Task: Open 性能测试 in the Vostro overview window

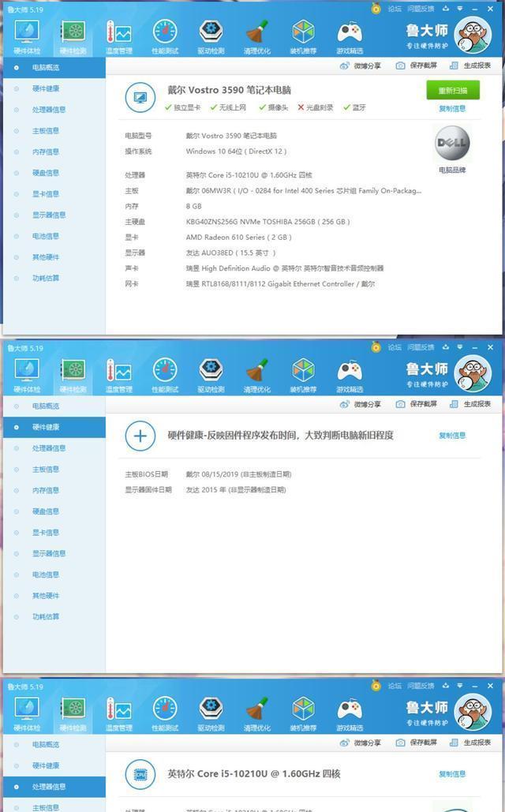Action: 165,36
